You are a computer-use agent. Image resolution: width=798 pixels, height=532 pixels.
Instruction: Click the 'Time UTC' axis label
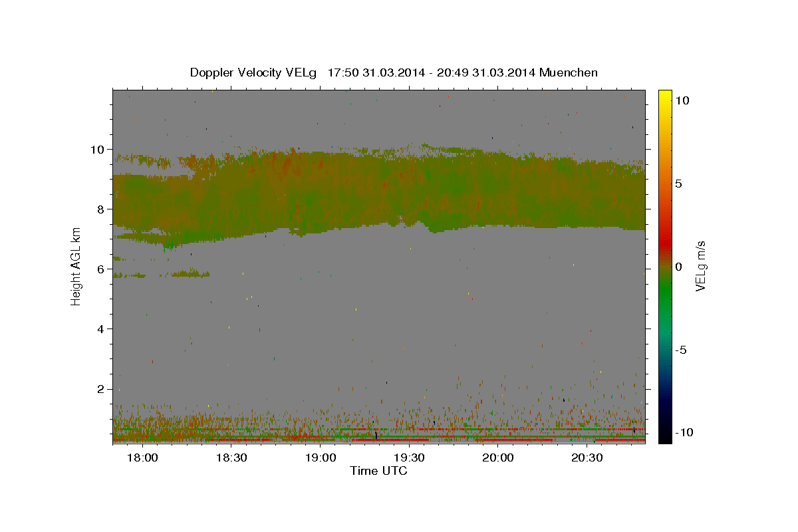pos(378,471)
